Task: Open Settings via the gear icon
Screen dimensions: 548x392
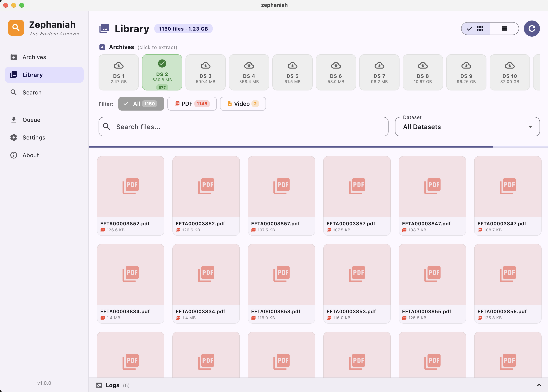Action: tap(13, 137)
